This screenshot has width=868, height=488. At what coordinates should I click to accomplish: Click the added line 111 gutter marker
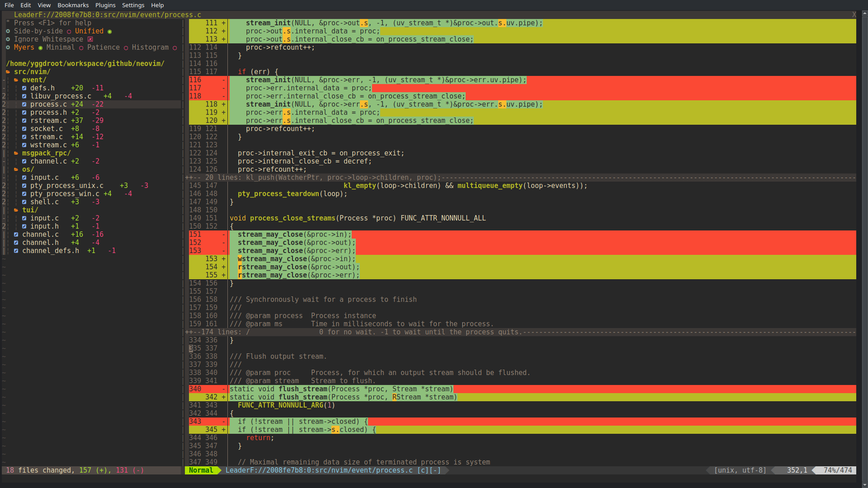(223, 23)
